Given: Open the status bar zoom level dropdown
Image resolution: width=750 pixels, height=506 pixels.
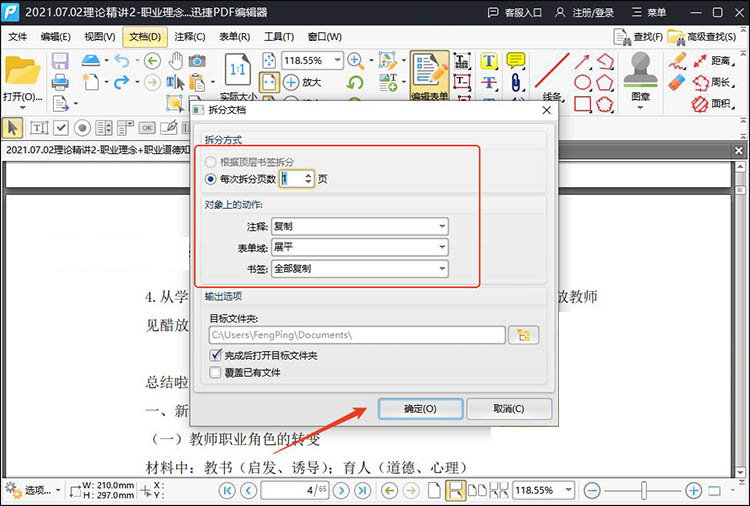Looking at the screenshot, I should (x=568, y=490).
